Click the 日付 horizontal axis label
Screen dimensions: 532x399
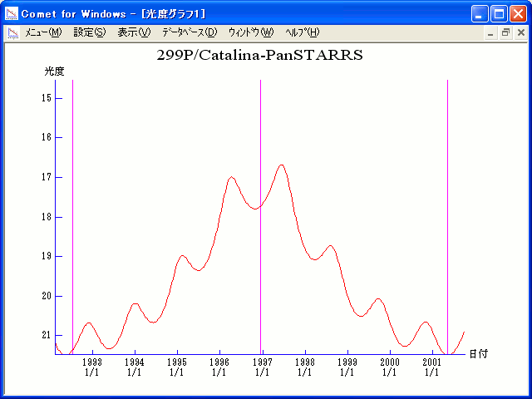478,353
